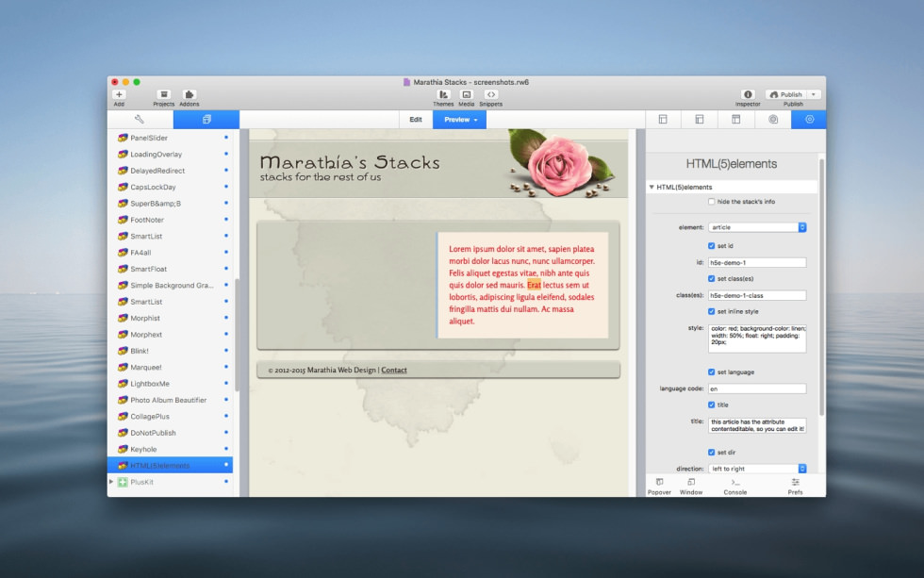The width and height of the screenshot is (924, 578).
Task: Open the element dropdown showing article
Action: pyautogui.click(x=757, y=227)
